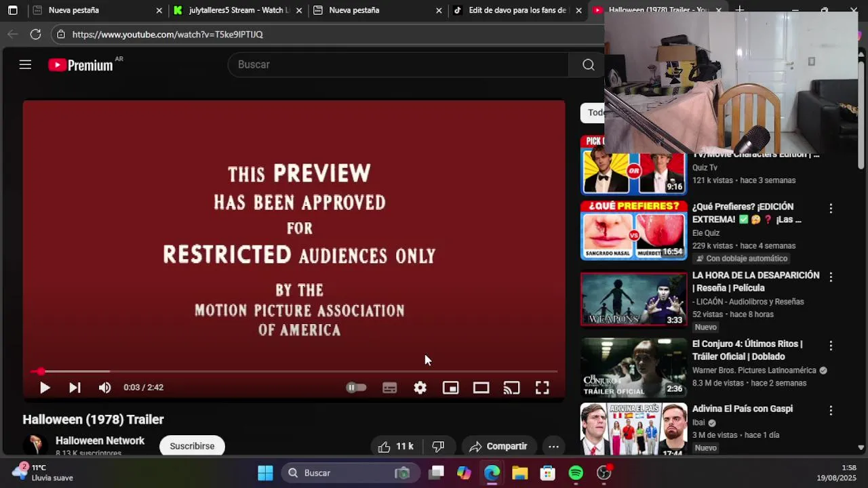The width and height of the screenshot is (868, 488).
Task: Click the Suscribirse button
Action: [192, 446]
